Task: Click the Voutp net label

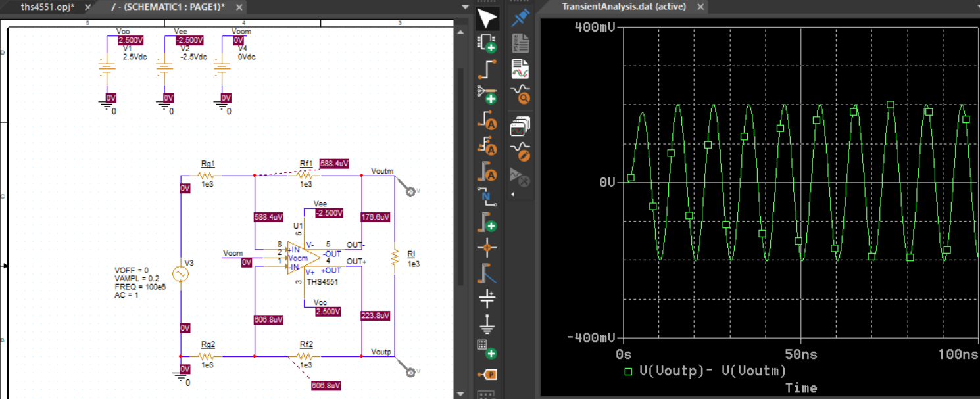Action: (x=381, y=352)
